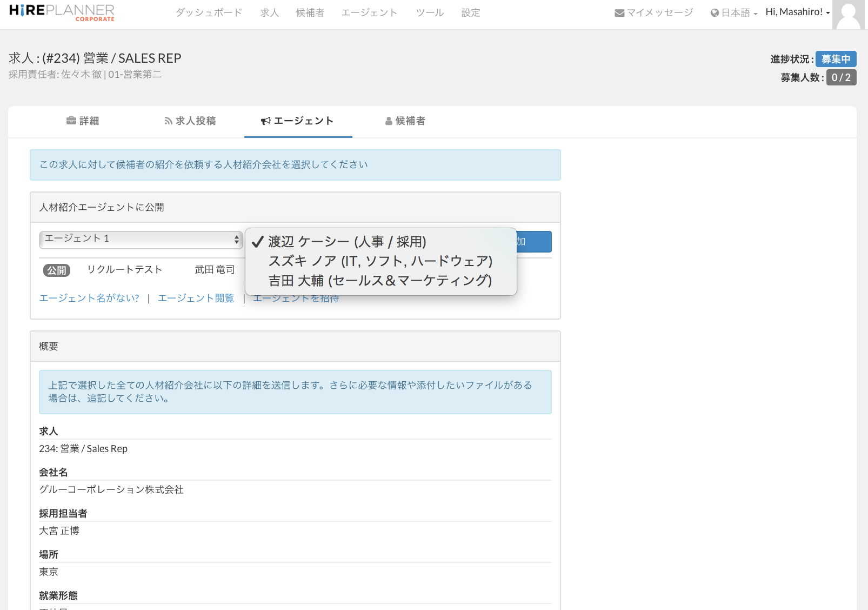Open マイメッセージ envelope inbox
868x610 pixels.
[x=653, y=12]
